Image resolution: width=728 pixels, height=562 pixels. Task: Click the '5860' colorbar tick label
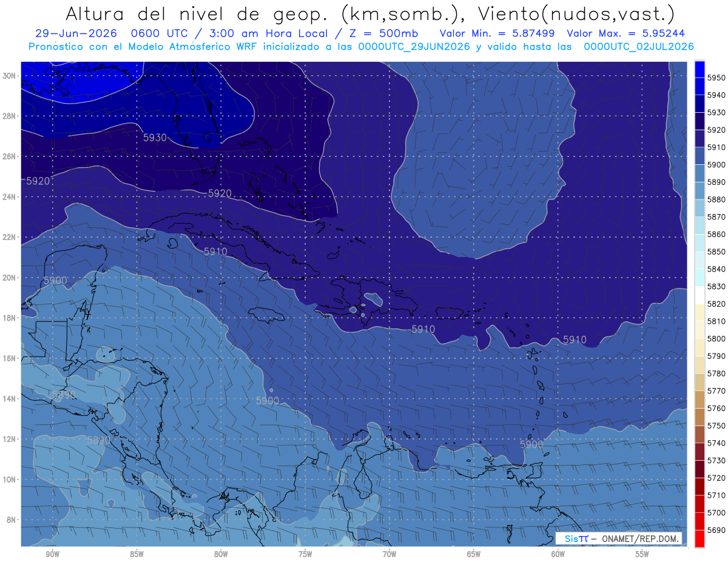[716, 234]
